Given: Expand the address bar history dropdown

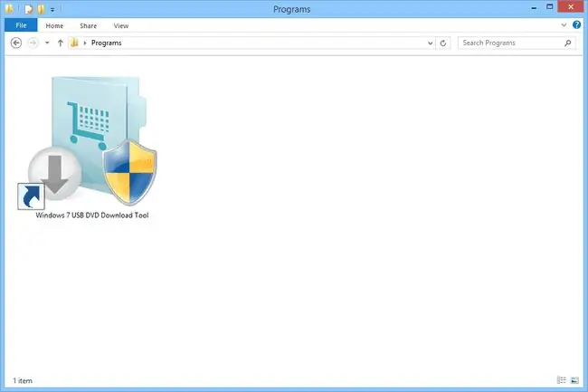Looking at the screenshot, I should [x=430, y=43].
